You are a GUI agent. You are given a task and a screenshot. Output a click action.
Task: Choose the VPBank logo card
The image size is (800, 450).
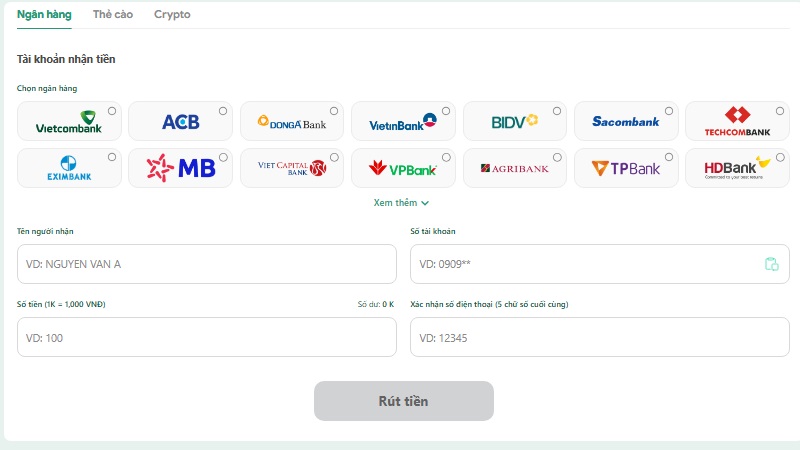pos(403,168)
